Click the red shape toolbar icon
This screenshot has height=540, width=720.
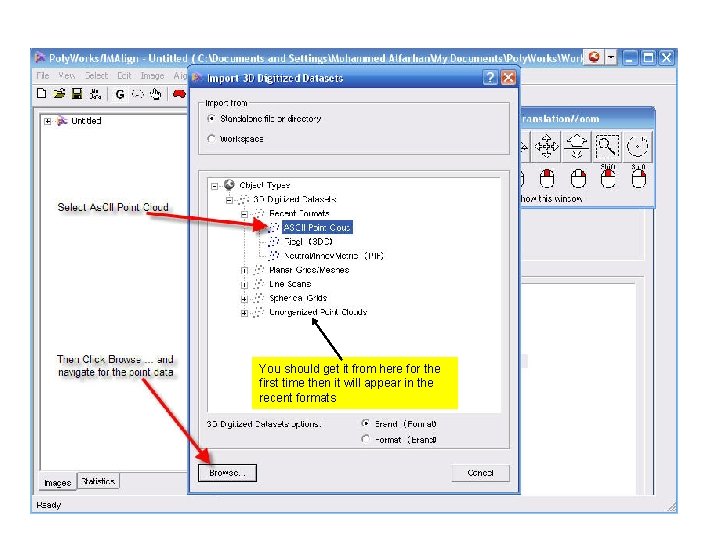(179, 94)
